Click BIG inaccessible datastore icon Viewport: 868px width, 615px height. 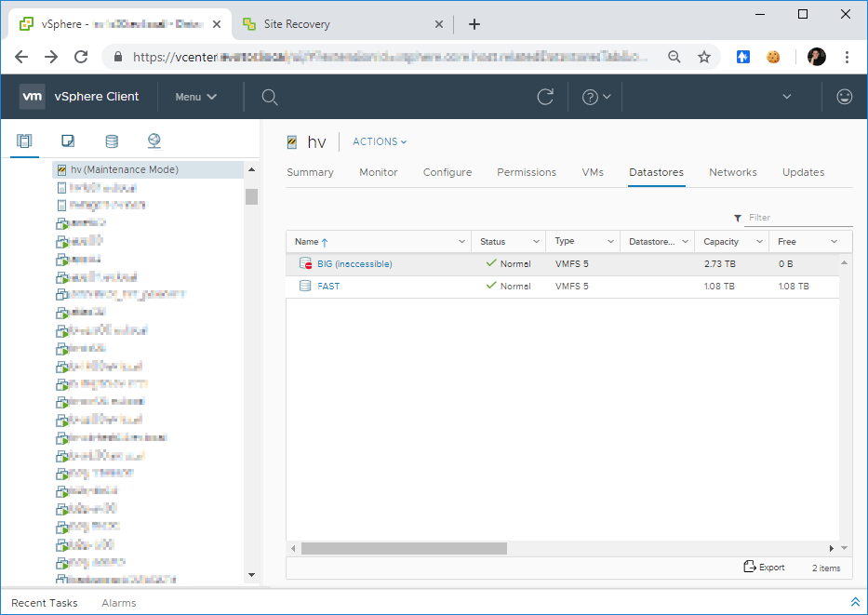pos(305,263)
